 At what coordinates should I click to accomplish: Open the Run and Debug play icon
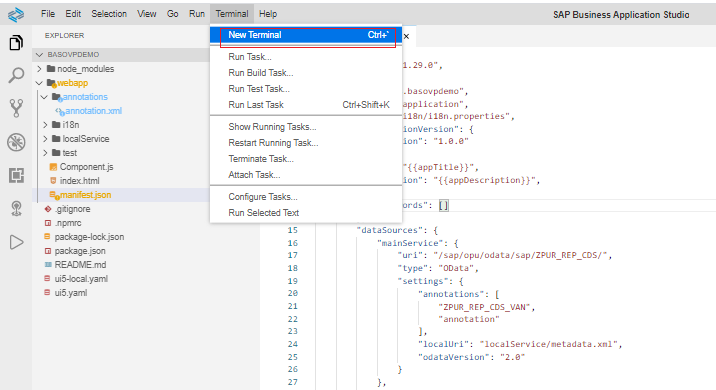point(16,242)
